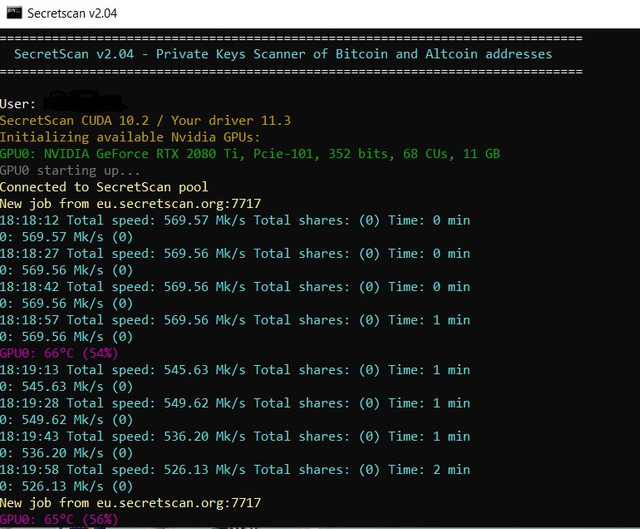Click the 'GPU0: NVIDIA GeForce RTX 2080 Ti' line
The width and height of the screenshot is (640, 529).
pos(250,154)
